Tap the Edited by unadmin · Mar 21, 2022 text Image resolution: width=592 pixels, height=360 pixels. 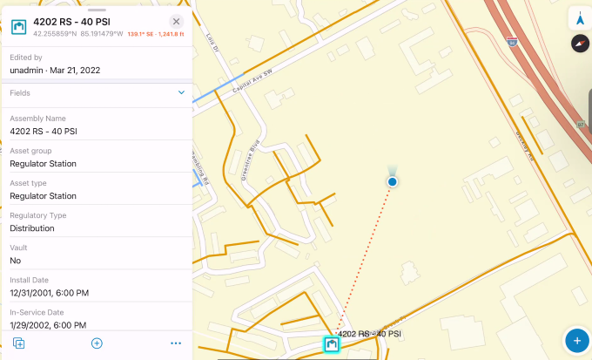coord(55,70)
